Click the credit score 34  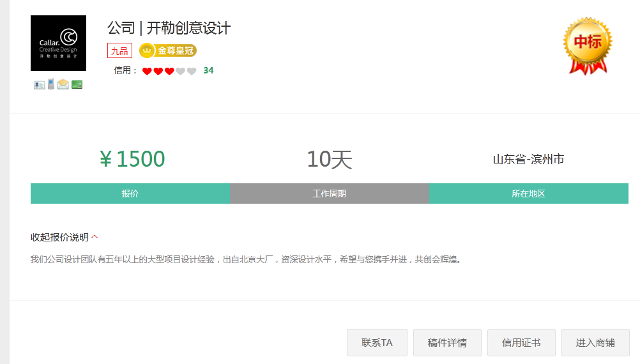tap(208, 71)
